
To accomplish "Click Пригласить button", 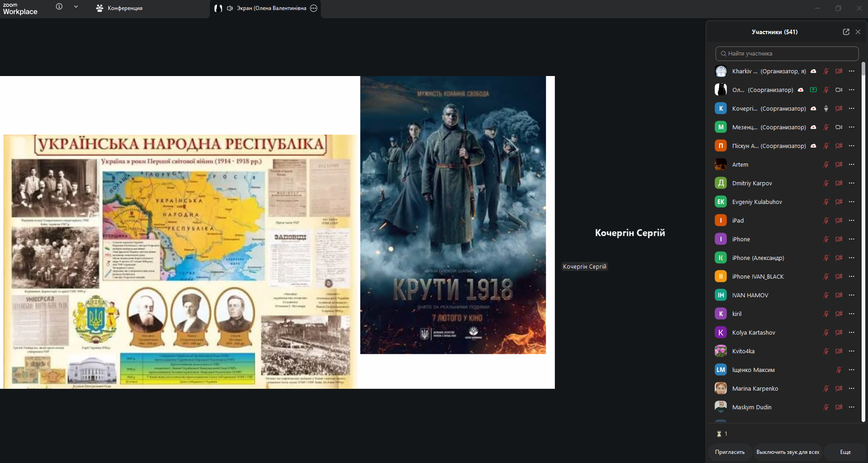I will 730,452.
